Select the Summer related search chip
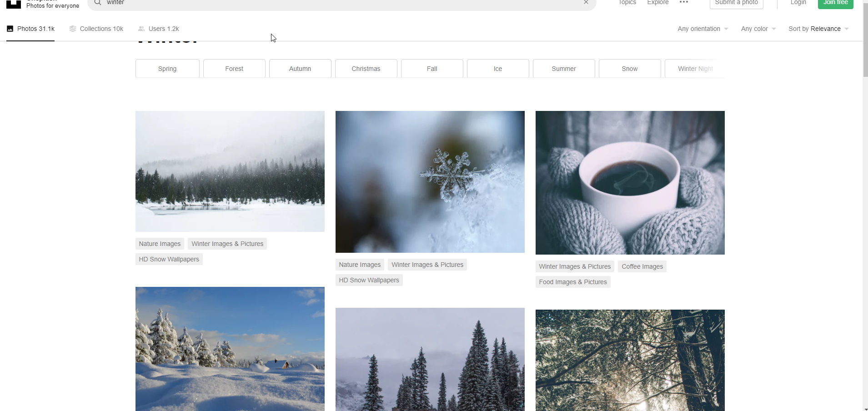This screenshot has width=868, height=411. [564, 69]
